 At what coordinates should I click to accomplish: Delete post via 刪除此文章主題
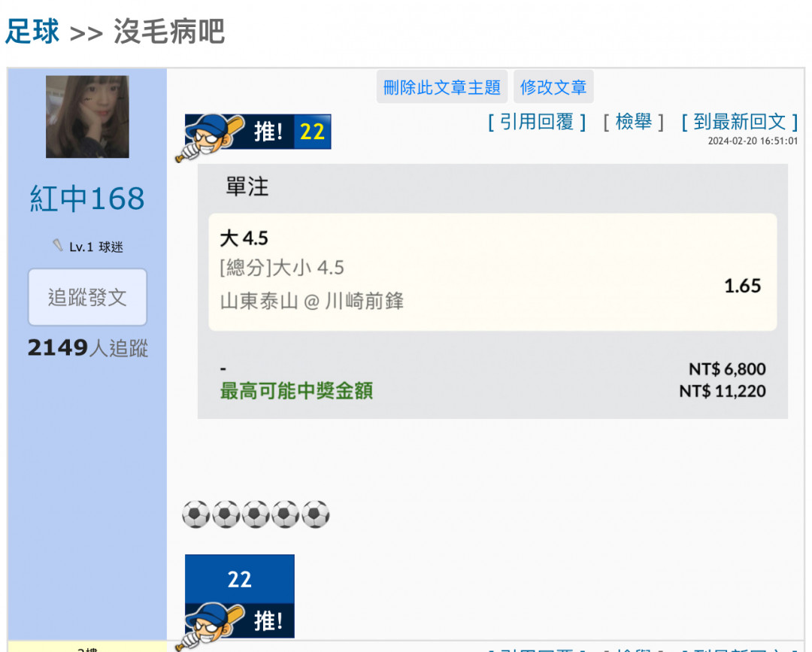coord(442,87)
